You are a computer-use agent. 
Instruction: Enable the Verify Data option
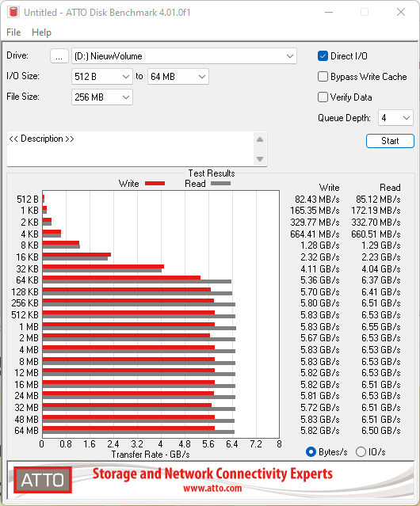323,97
